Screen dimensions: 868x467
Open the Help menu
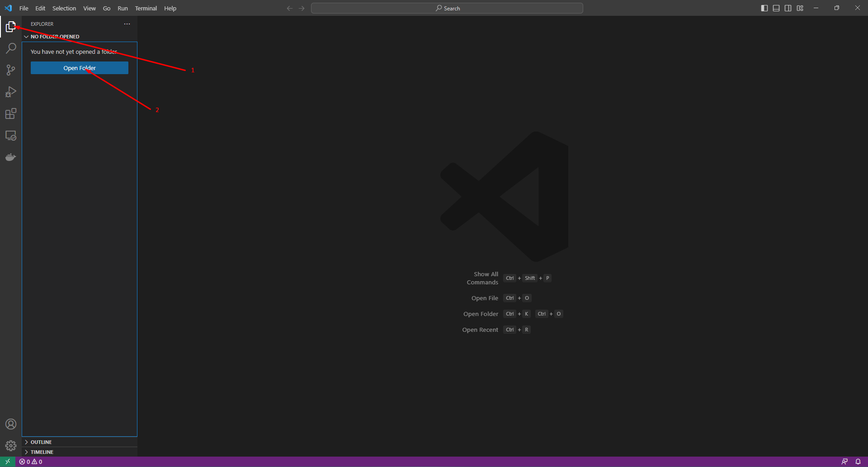click(x=170, y=8)
